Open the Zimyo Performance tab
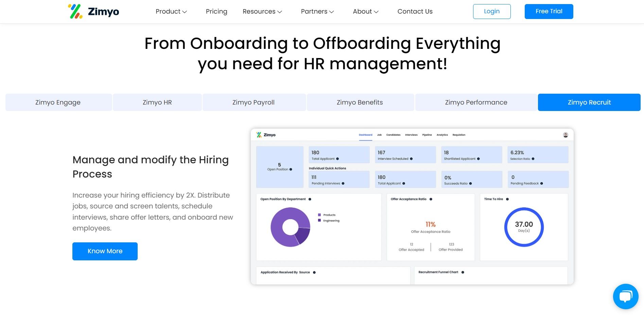Image resolution: width=644 pixels, height=315 pixels. 476,103
